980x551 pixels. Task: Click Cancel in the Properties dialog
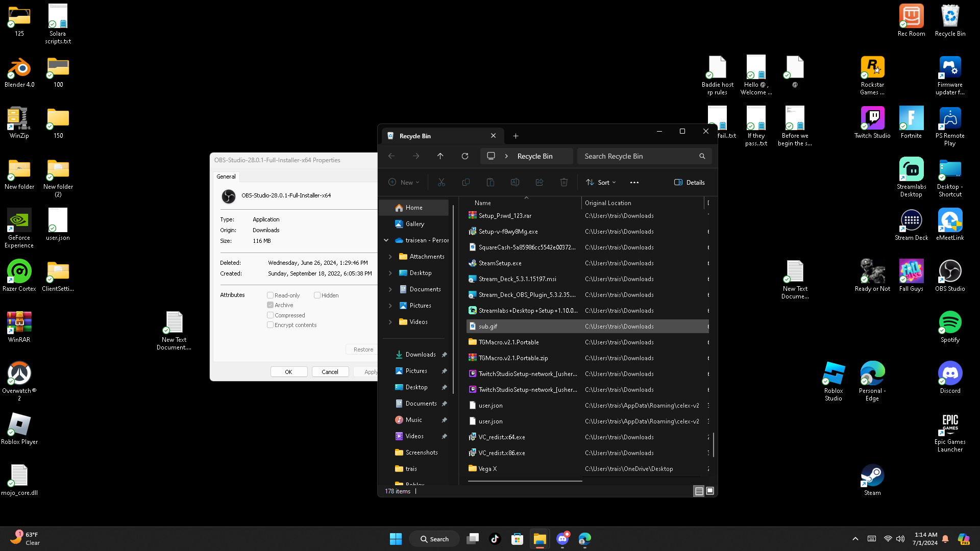(x=330, y=372)
